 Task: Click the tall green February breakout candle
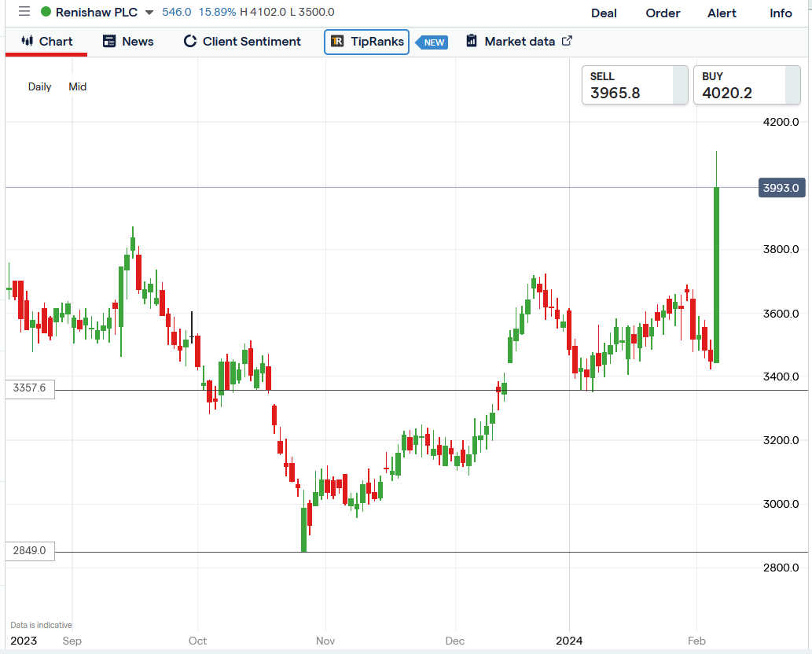tap(717, 274)
